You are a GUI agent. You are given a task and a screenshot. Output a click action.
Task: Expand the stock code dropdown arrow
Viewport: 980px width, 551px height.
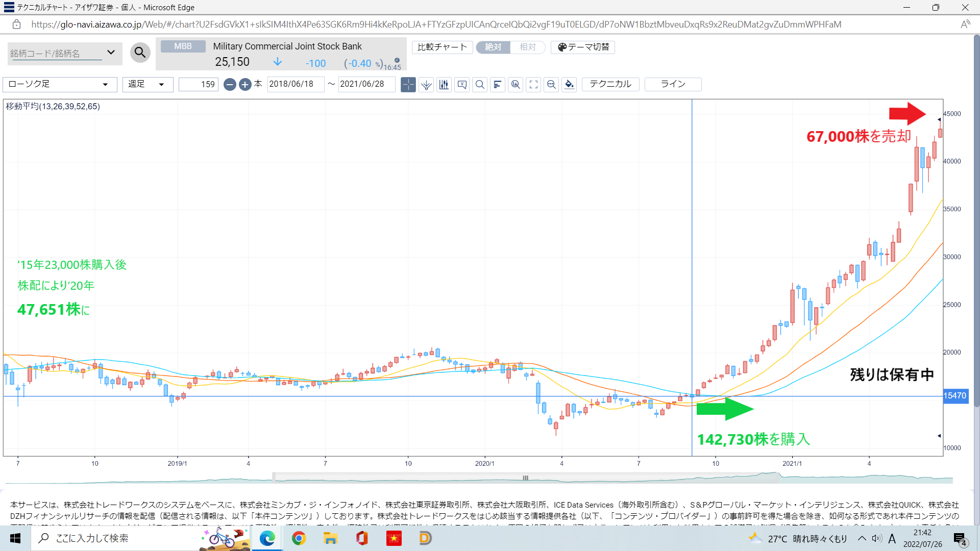tap(111, 53)
